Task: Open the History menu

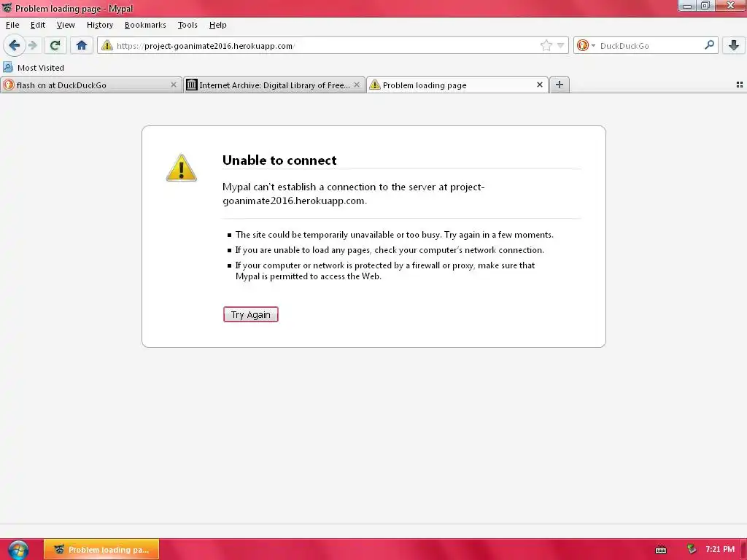Action: click(x=99, y=25)
